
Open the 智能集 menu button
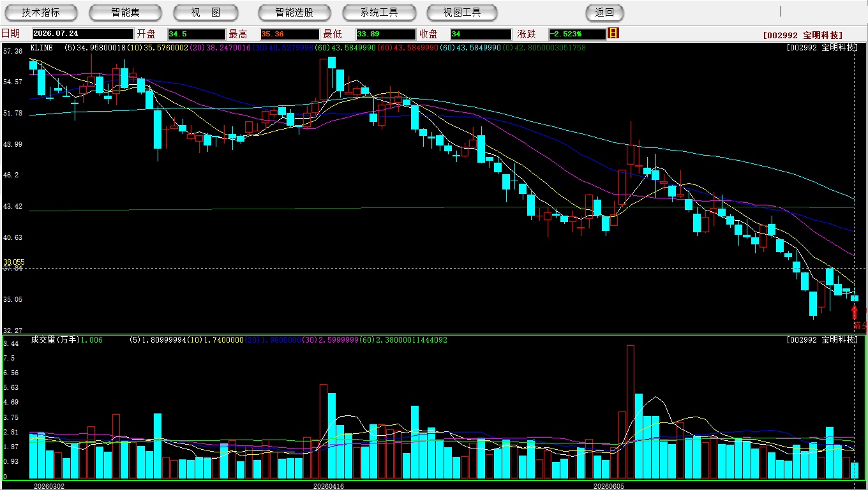[126, 12]
